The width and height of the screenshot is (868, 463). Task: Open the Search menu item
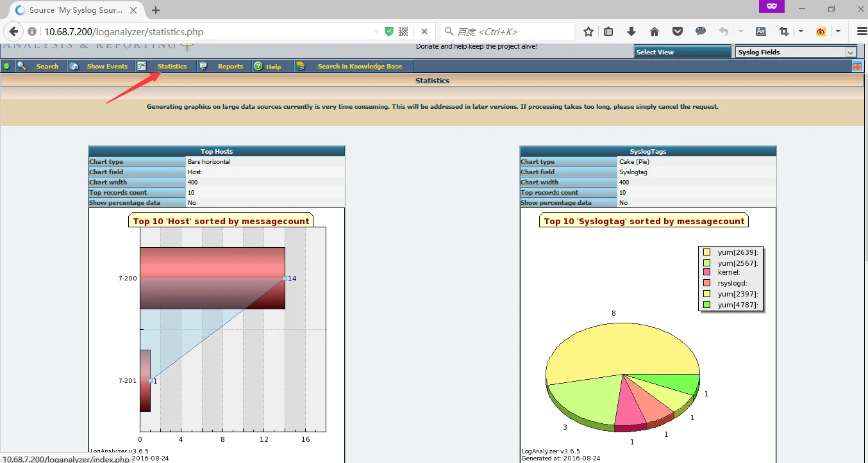point(47,67)
